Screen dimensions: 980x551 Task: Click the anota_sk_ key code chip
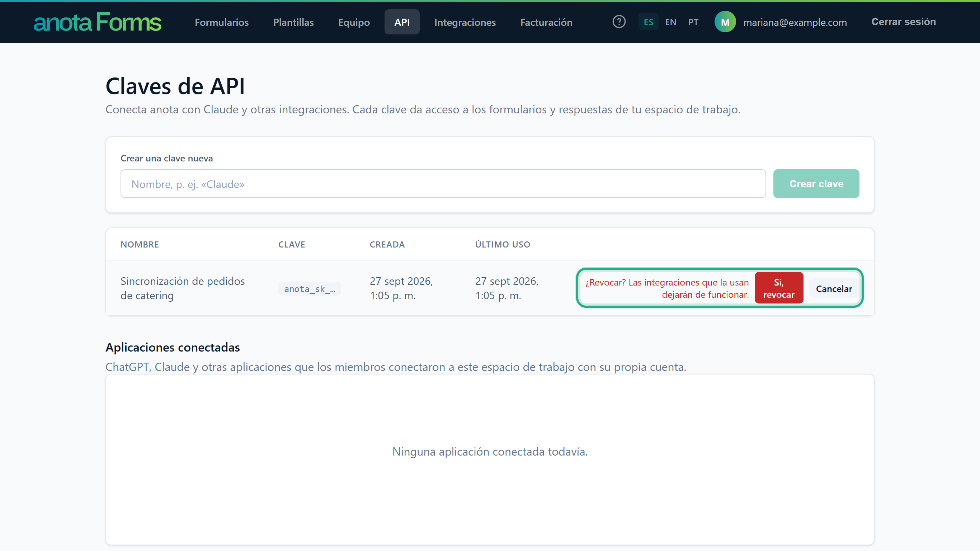tap(309, 289)
